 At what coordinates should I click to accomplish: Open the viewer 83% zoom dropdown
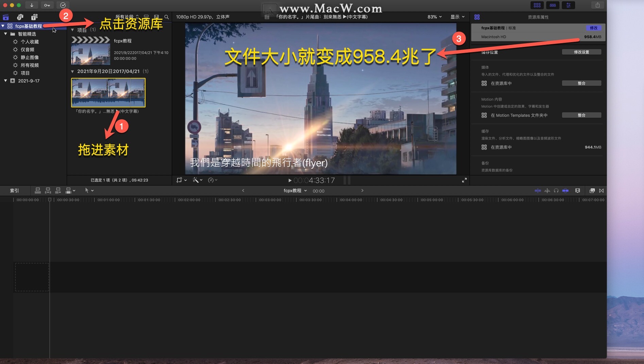click(x=435, y=17)
